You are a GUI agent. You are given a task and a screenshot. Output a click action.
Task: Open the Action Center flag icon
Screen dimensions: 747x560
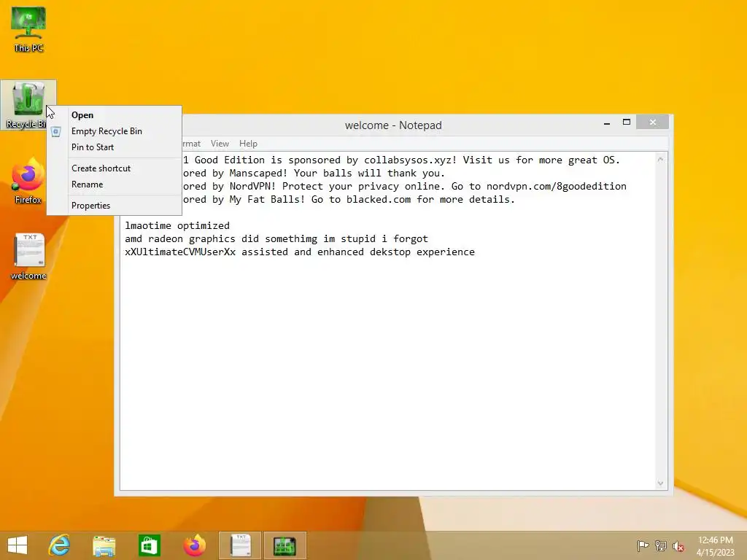coord(643,545)
